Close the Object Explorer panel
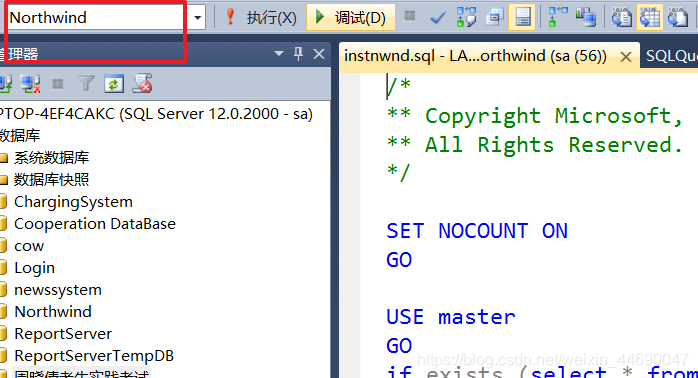The image size is (698, 378). tap(319, 54)
